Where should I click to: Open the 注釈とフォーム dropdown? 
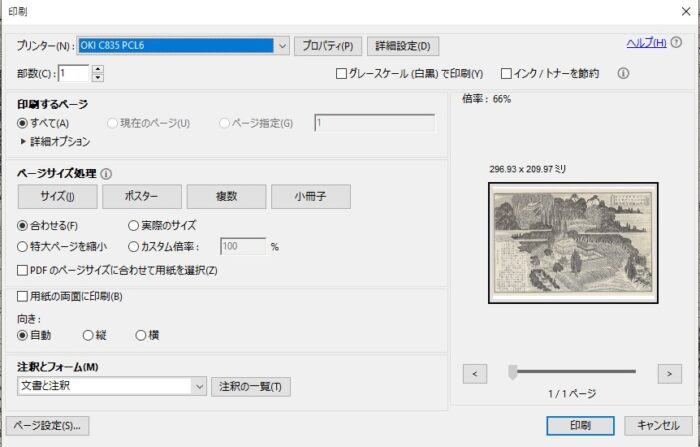[199, 386]
